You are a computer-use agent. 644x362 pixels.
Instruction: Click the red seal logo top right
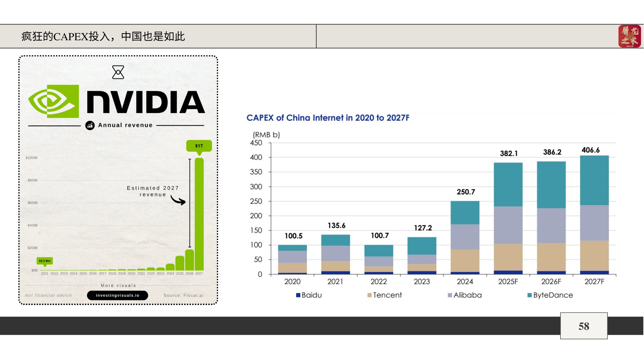629,36
